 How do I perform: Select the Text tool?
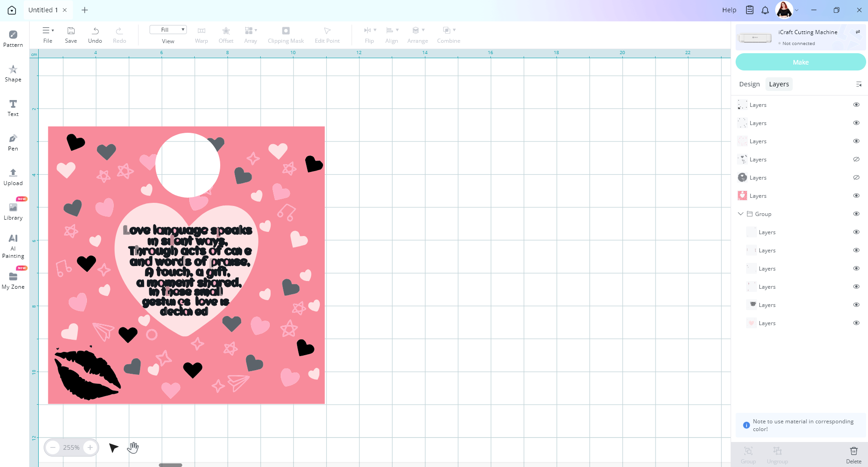point(13,107)
